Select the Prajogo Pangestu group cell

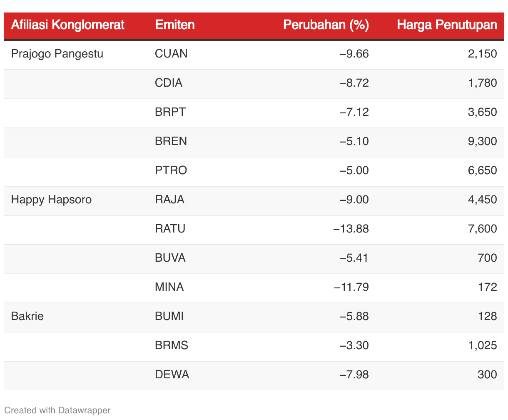(x=57, y=54)
